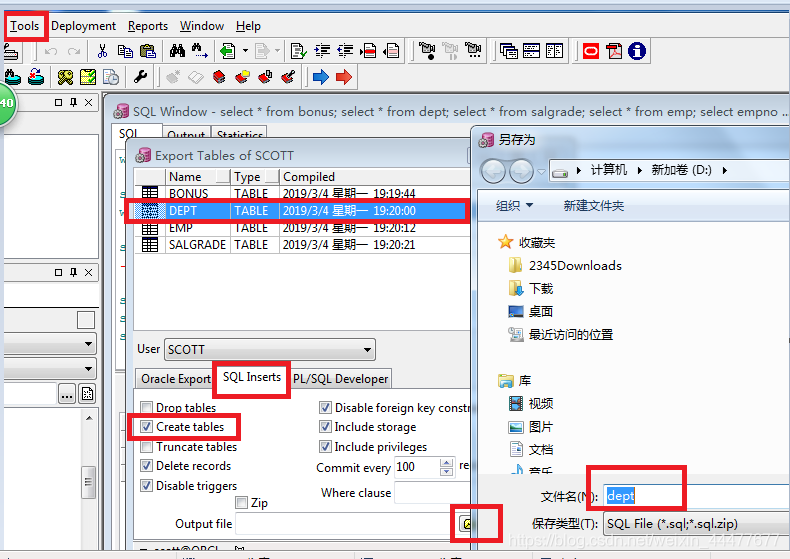Toggle the Include privileges checkbox

325,446
